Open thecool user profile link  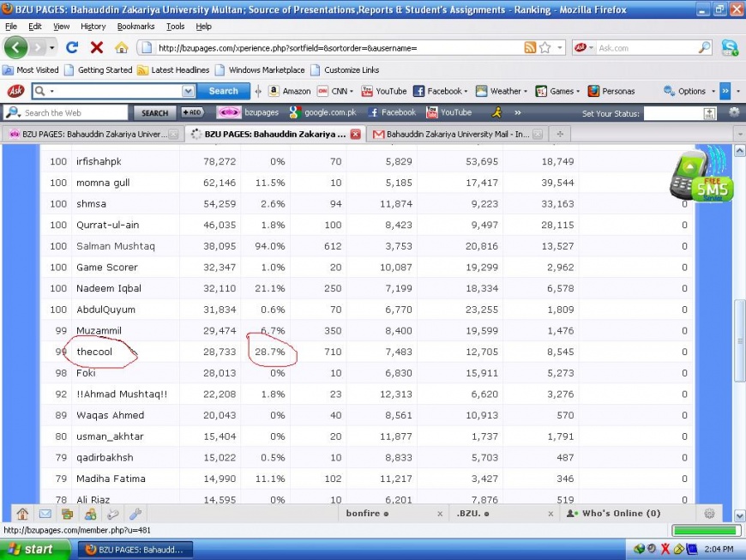point(94,352)
